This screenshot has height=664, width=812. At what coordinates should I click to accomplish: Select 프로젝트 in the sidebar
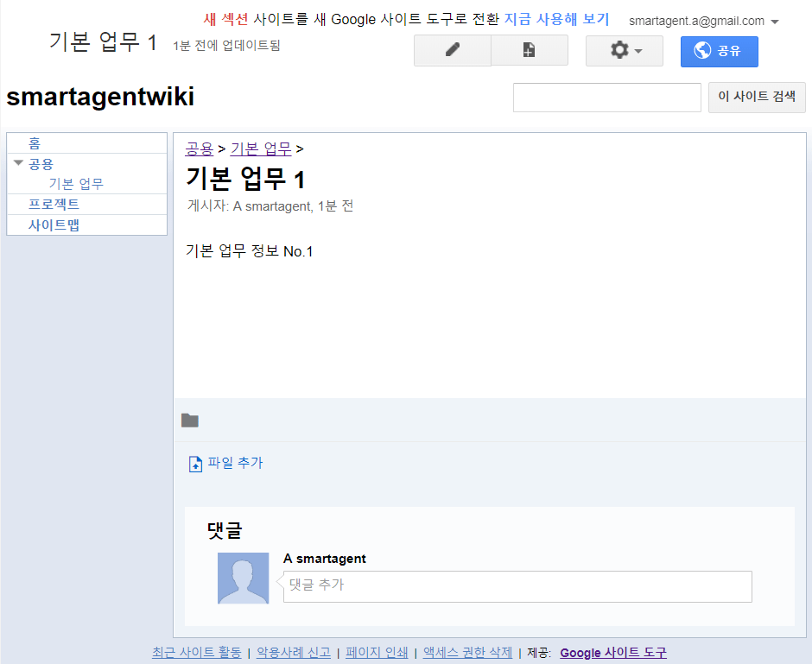coord(54,204)
